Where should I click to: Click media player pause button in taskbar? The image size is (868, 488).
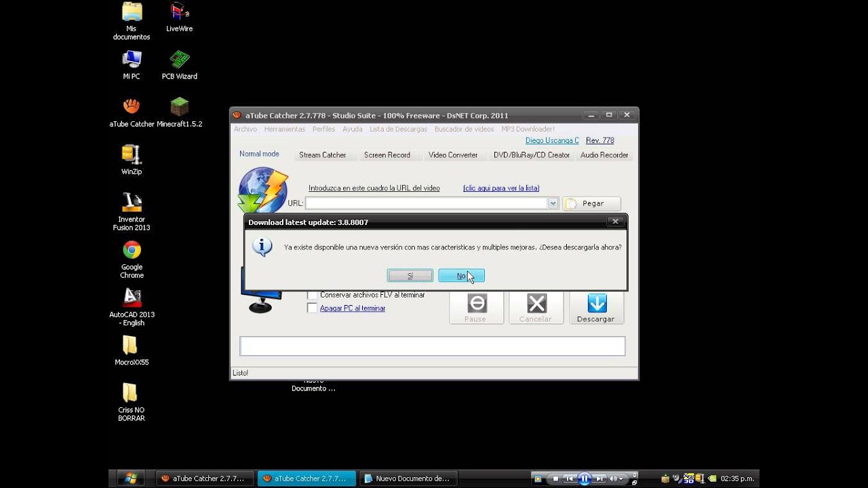(x=584, y=479)
